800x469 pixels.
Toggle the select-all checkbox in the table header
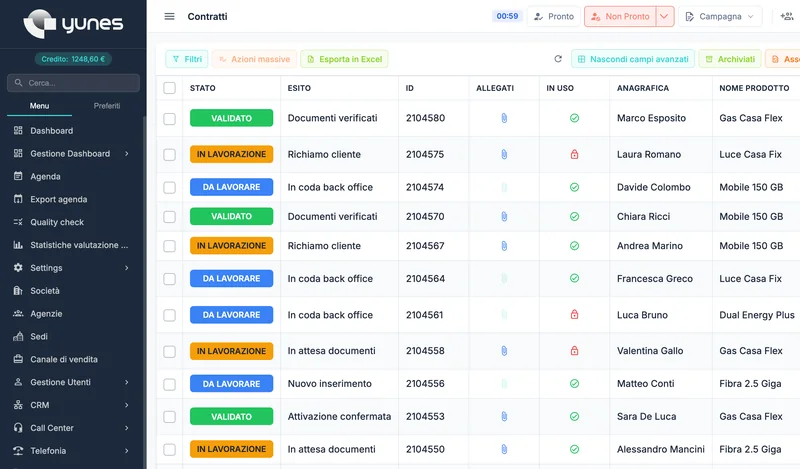tap(169, 88)
